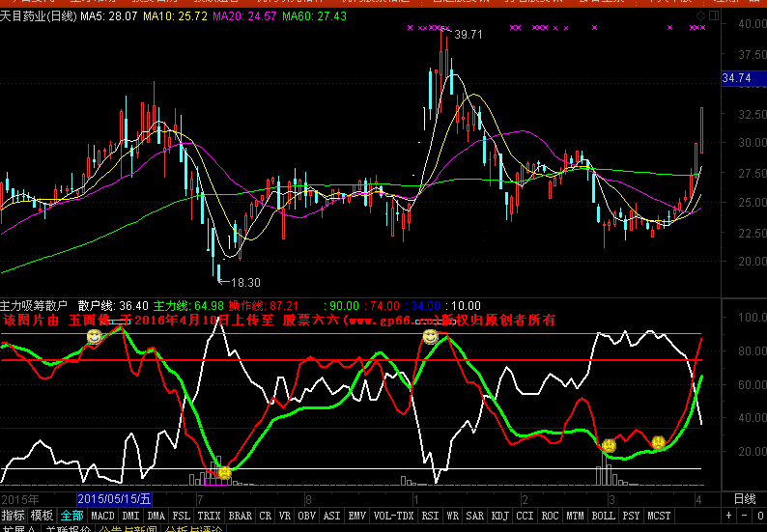Click the 18.30 low price marker
Image resolution: width=767 pixels, height=532 pixels.
[245, 282]
